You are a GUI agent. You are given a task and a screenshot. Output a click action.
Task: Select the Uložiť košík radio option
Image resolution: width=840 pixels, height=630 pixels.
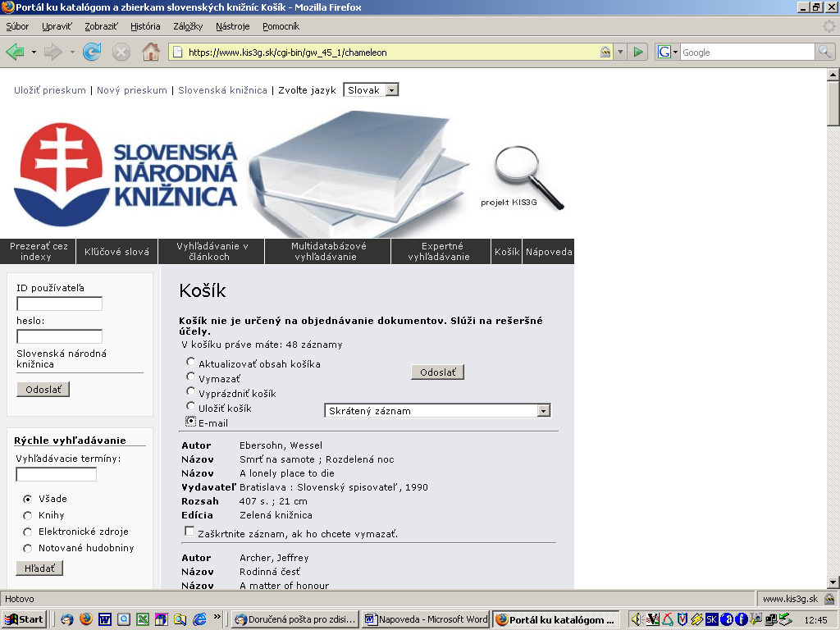(x=191, y=407)
